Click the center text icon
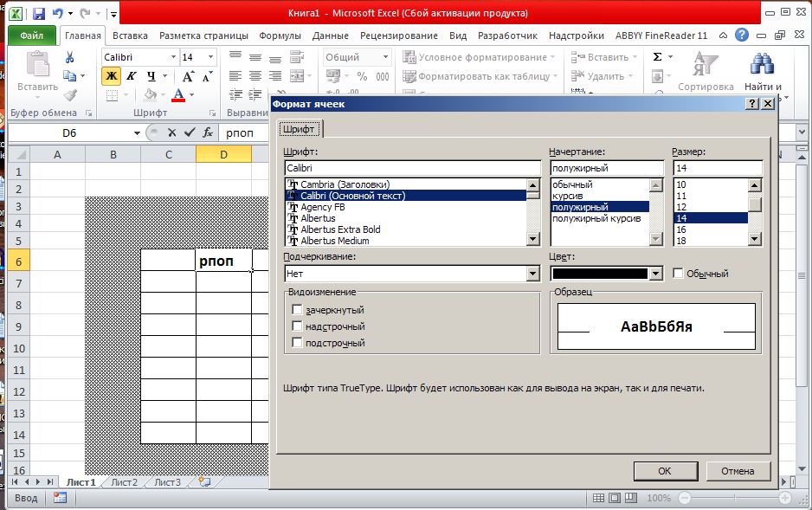Image resolution: width=812 pixels, height=510 pixels. (255, 76)
